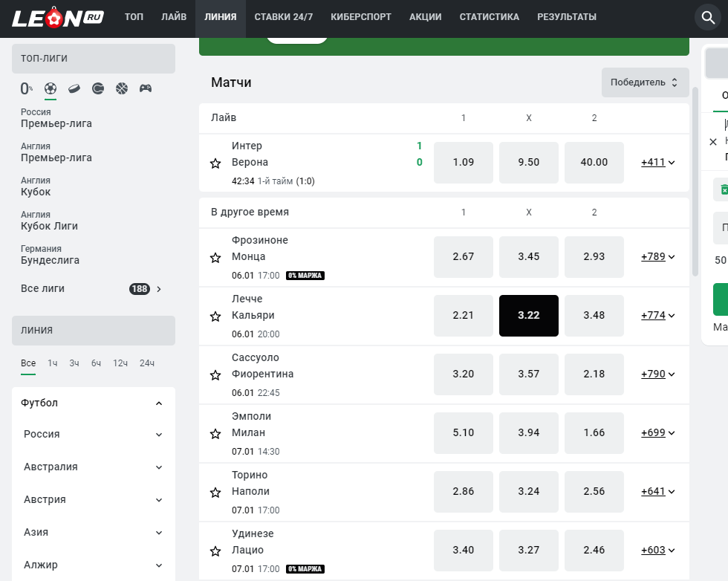
Task: Filter line by 24ч time
Action: click(x=147, y=363)
